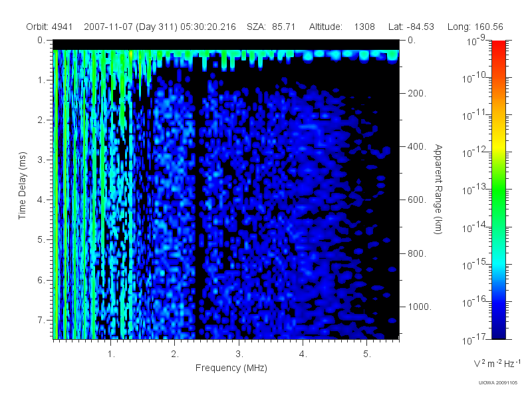
Task: Click the time delay tick label '5.'
Action: 41,240
